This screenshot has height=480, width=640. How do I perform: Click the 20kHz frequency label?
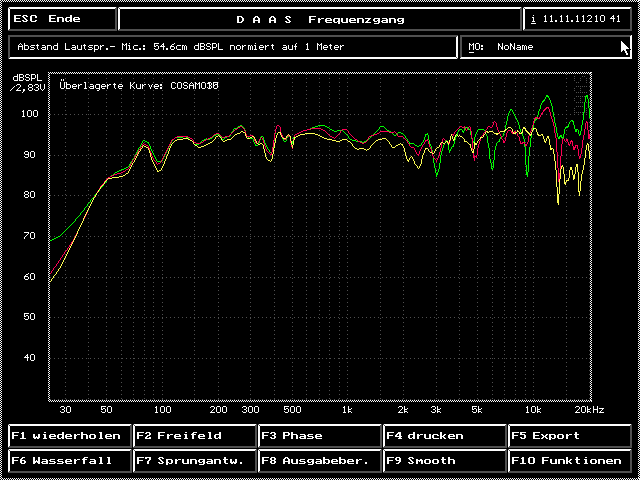589,410
